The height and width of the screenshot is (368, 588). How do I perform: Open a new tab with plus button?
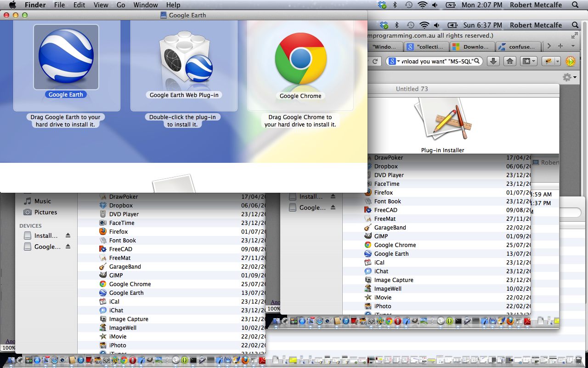(x=560, y=46)
